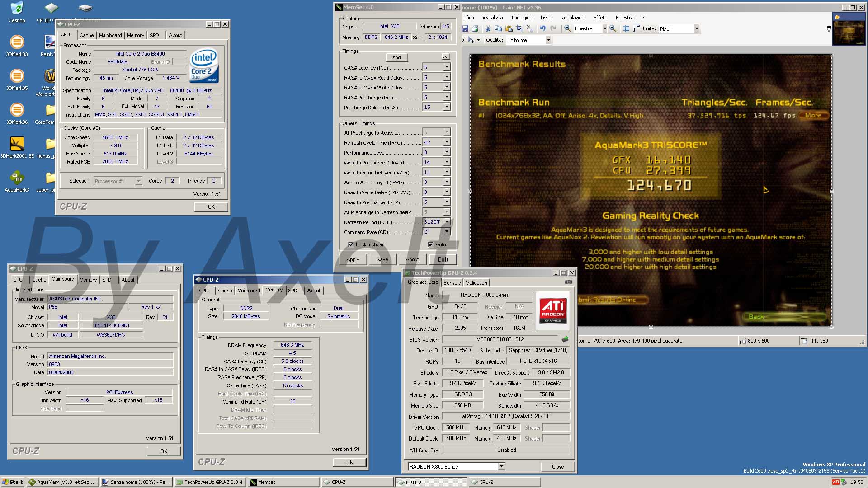Open the Precharge Delay (tRAS) dropdown
This screenshot has width=868, height=488.
[x=447, y=107]
